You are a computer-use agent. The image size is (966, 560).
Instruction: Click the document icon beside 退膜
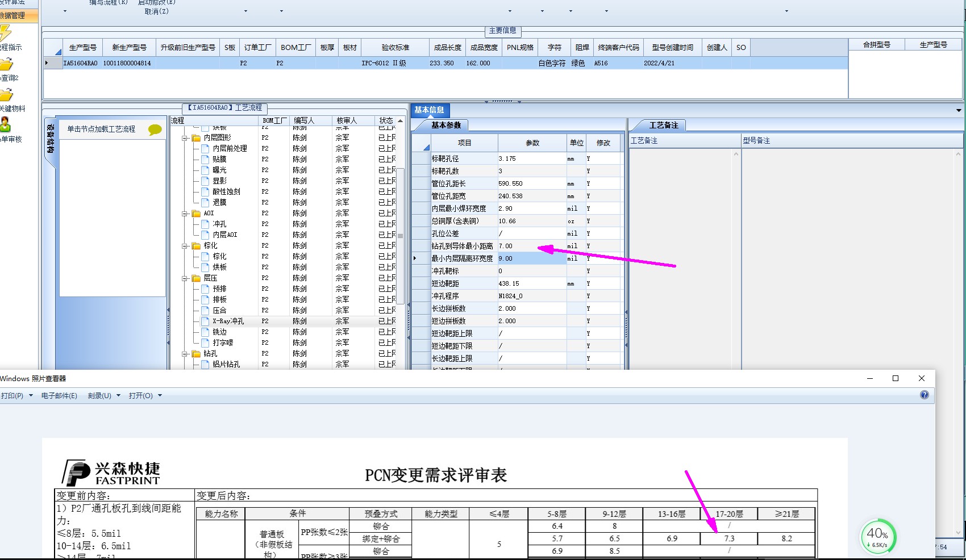pos(205,202)
